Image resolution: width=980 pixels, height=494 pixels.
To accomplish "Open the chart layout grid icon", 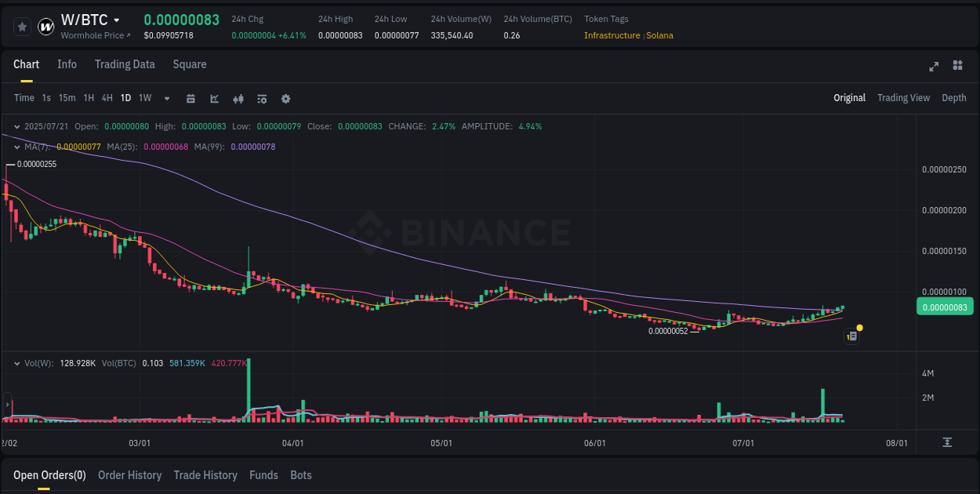I will [x=957, y=67].
